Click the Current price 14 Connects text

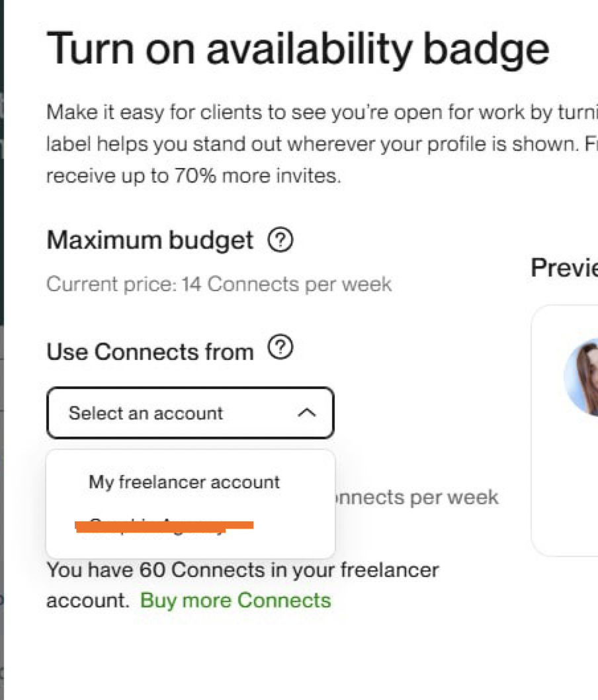pyautogui.click(x=219, y=284)
